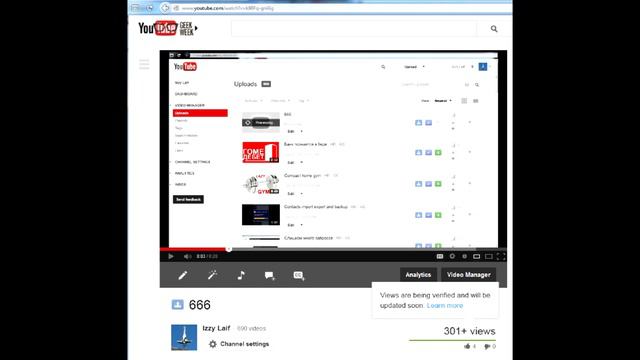Click Channel Settings in the recorded video's sidebar
Screen dimensions: 640x360
click(192, 162)
